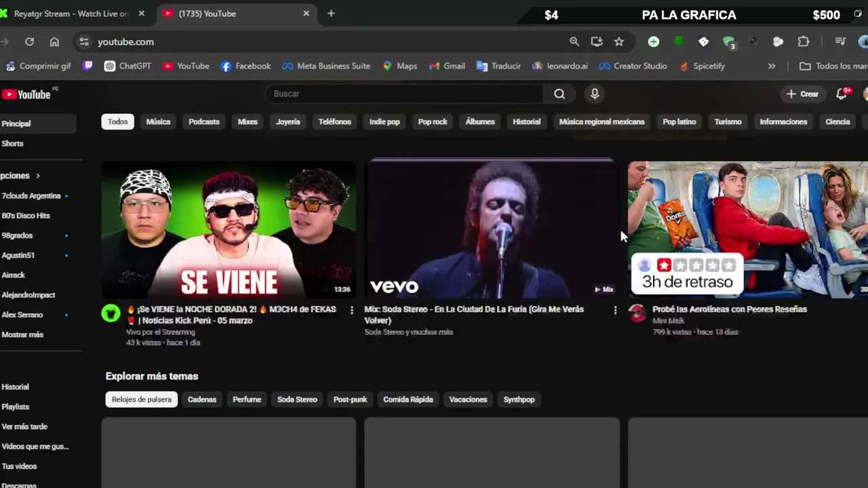Open the Todos los marcadores folder

coord(833,66)
